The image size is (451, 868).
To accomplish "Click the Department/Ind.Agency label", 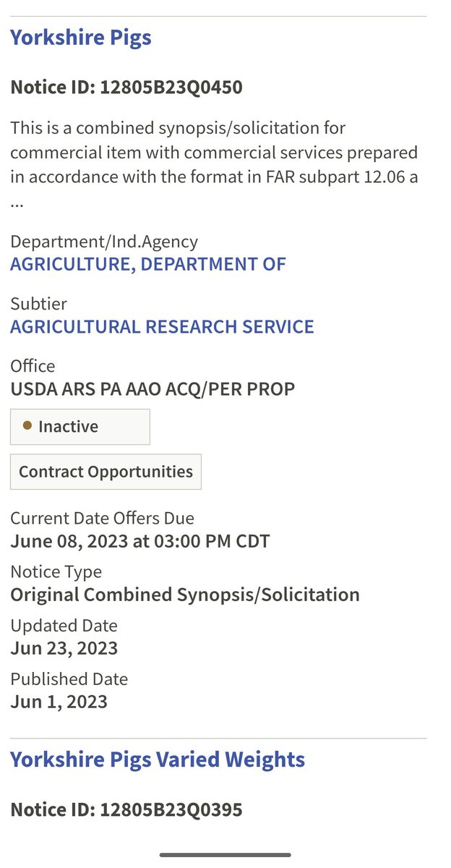I will (104, 241).
